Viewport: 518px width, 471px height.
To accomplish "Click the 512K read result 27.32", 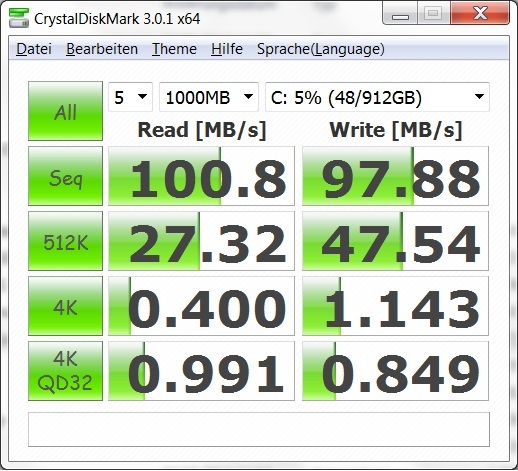I will (x=201, y=241).
